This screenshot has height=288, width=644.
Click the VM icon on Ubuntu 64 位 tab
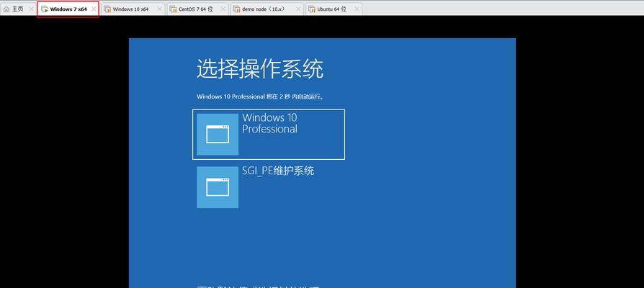pyautogui.click(x=312, y=9)
